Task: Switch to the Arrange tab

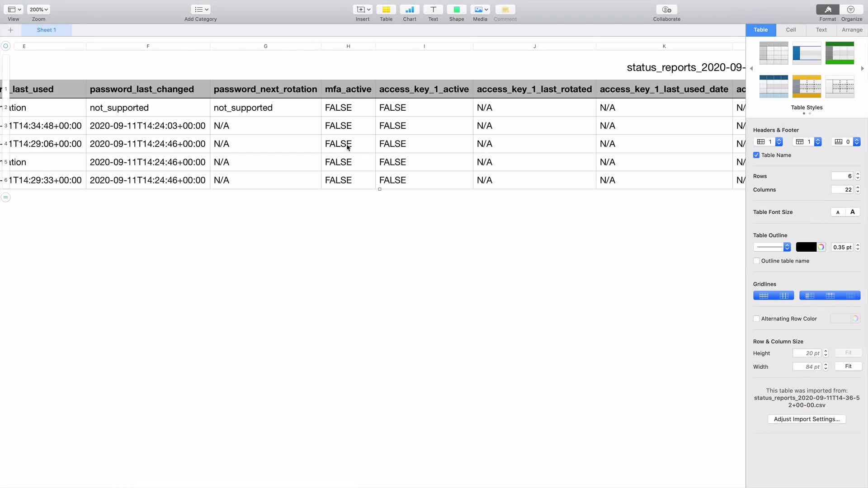Action: point(852,30)
